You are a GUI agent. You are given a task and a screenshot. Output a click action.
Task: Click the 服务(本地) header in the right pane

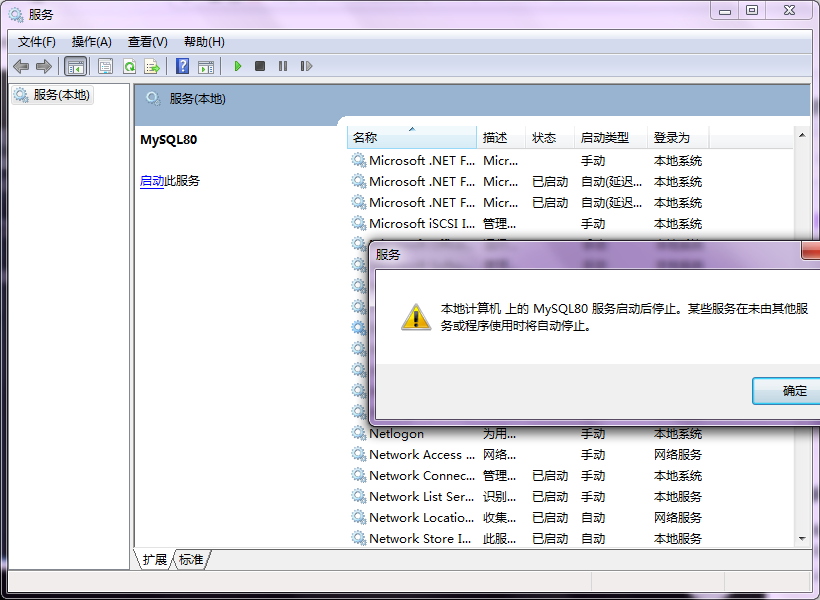tap(197, 99)
